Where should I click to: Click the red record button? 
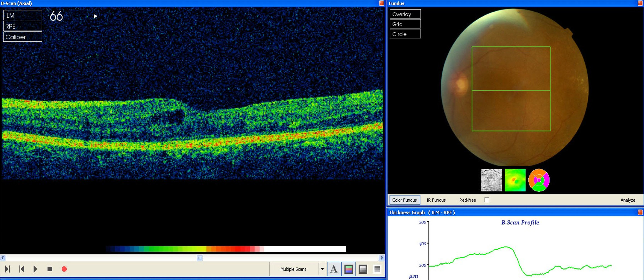tap(64, 269)
